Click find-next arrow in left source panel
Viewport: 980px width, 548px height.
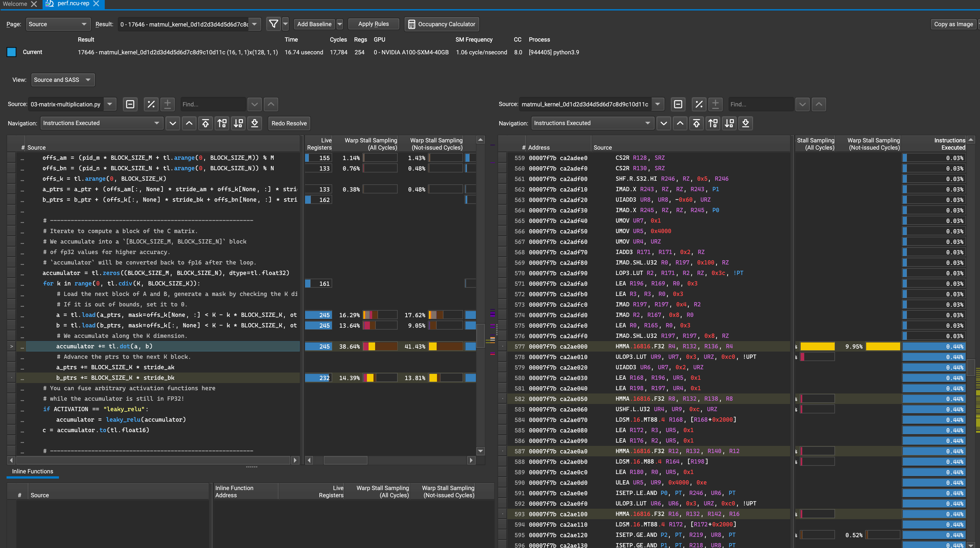(255, 104)
